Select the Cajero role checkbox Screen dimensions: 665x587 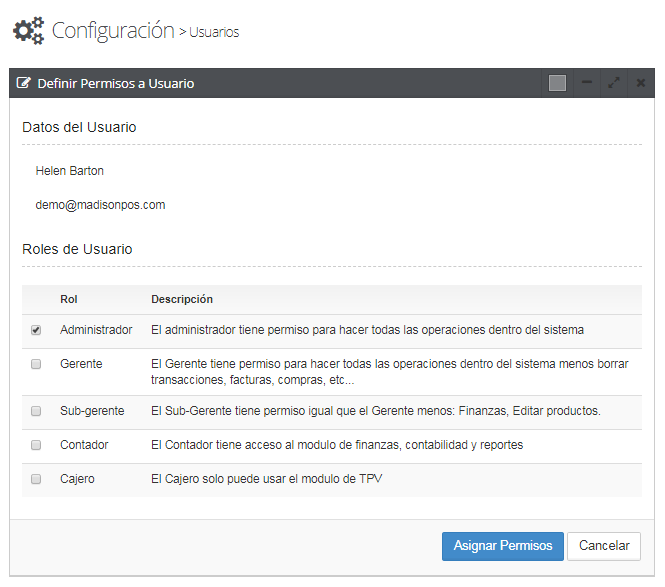36,479
